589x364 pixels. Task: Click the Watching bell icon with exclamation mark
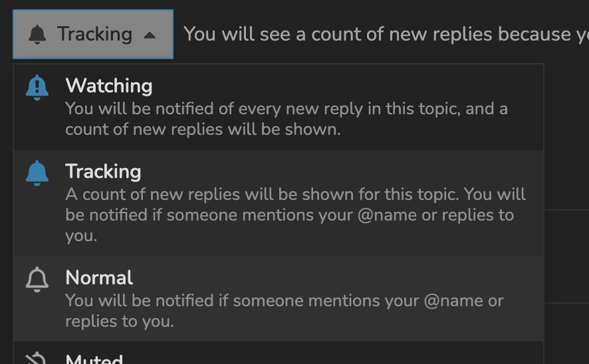37,88
